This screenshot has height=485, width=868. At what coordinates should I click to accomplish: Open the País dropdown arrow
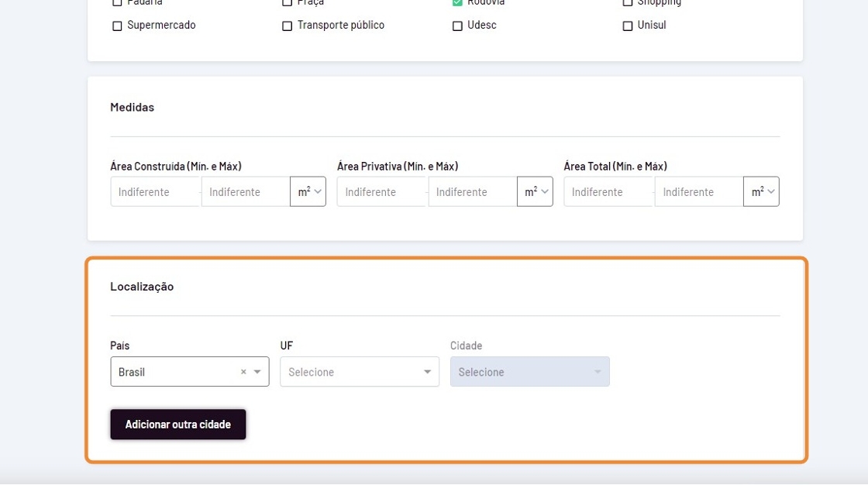coord(257,372)
